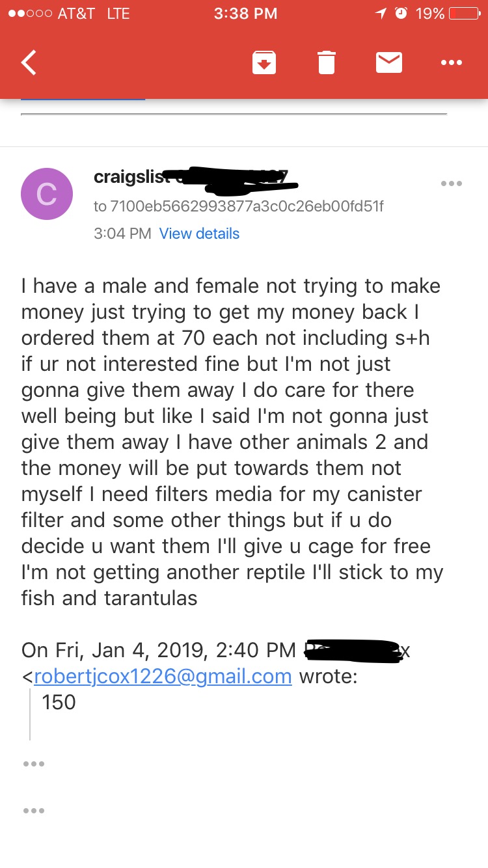Tap the location arrow status icon

[381, 14]
